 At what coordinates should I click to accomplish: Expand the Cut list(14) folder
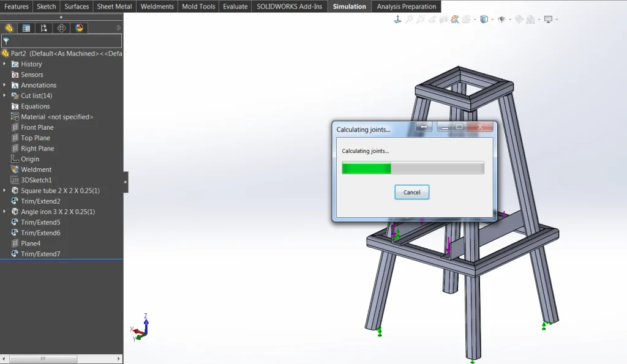(x=5, y=95)
